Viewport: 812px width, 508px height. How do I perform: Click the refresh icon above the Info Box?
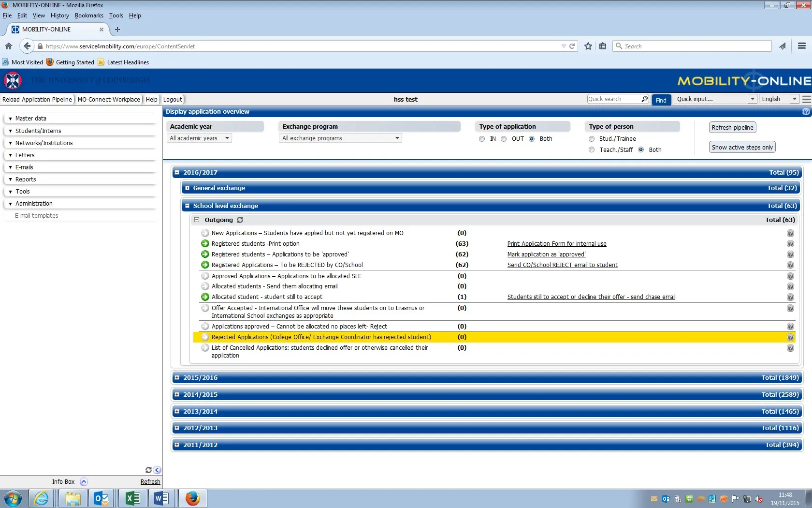tap(148, 470)
